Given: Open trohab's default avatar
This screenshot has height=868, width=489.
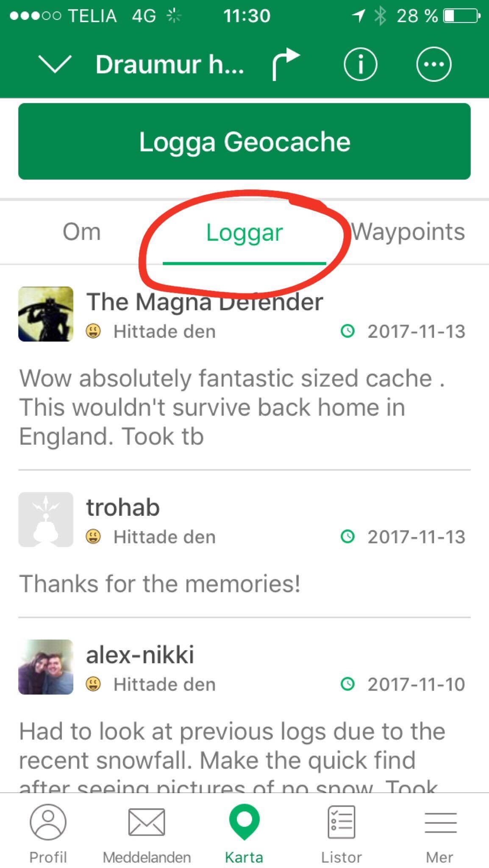Looking at the screenshot, I should 46,520.
